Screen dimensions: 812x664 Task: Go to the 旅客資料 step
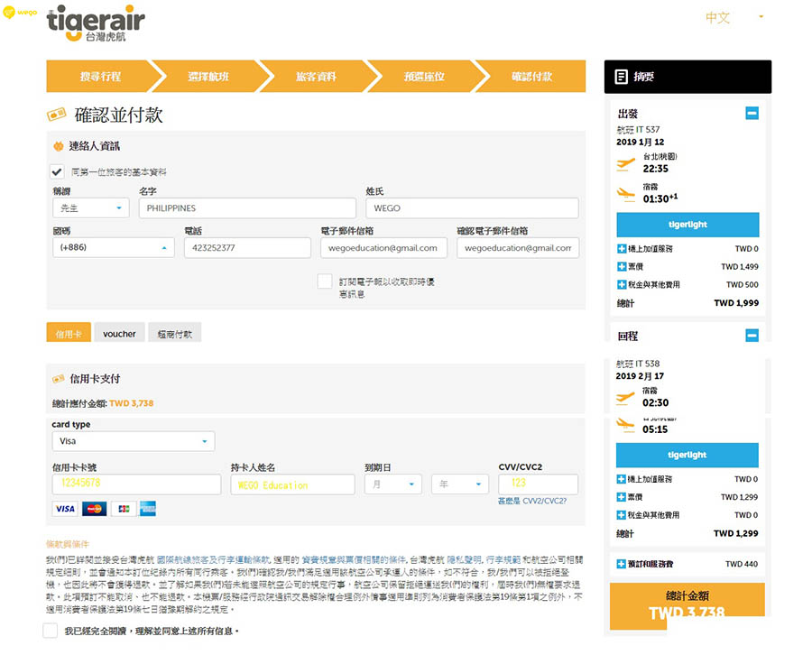pyautogui.click(x=316, y=76)
